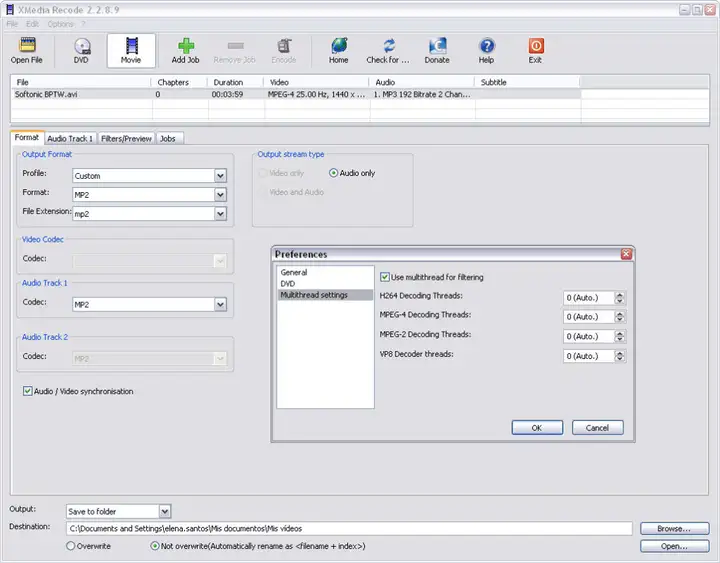Adjust MPEG-2 Decoding Threads spinner
The height and width of the screenshot is (563, 720).
tap(619, 336)
